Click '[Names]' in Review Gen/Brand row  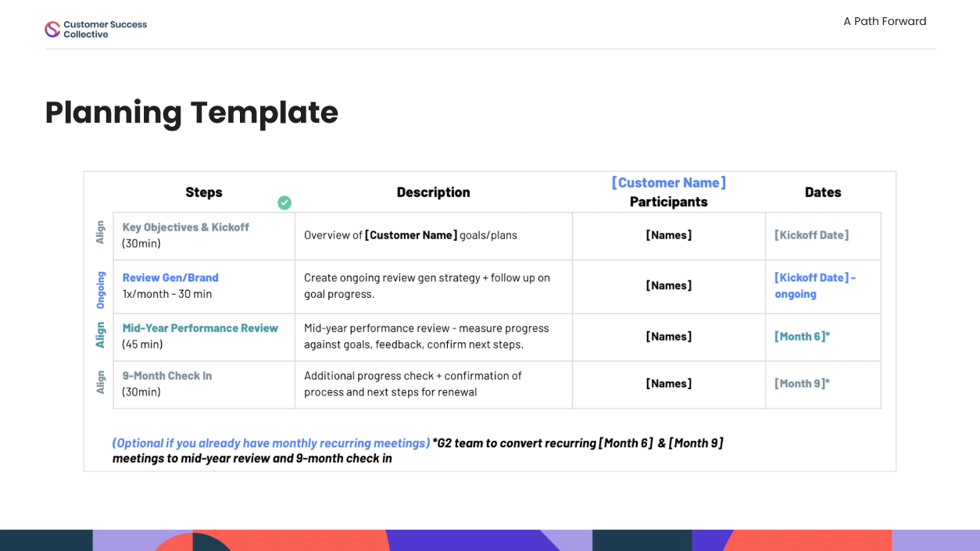click(x=669, y=286)
